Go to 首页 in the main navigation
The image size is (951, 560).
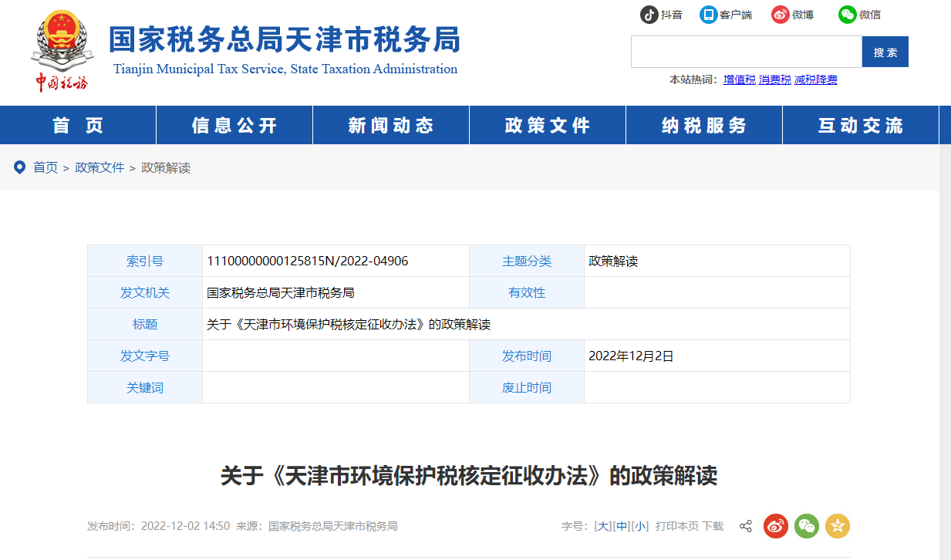78,125
